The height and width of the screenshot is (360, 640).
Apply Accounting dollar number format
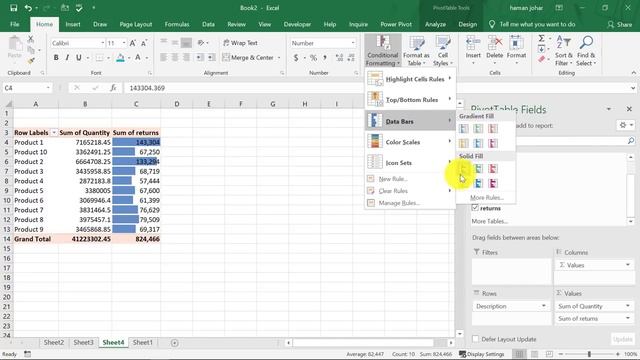pyautogui.click(x=296, y=58)
